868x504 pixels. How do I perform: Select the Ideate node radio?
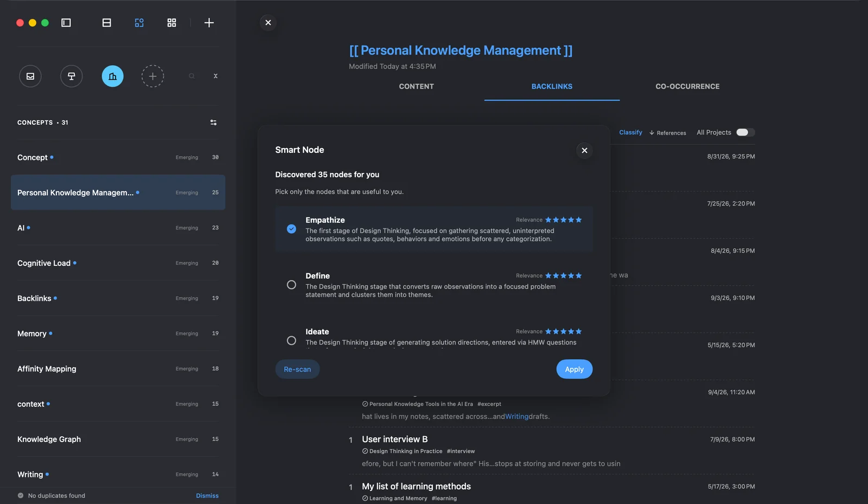click(291, 341)
